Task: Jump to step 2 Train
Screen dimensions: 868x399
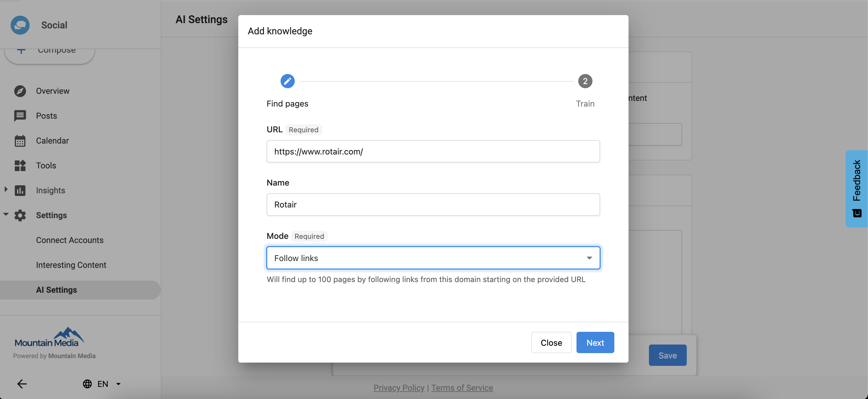Action: tap(585, 81)
